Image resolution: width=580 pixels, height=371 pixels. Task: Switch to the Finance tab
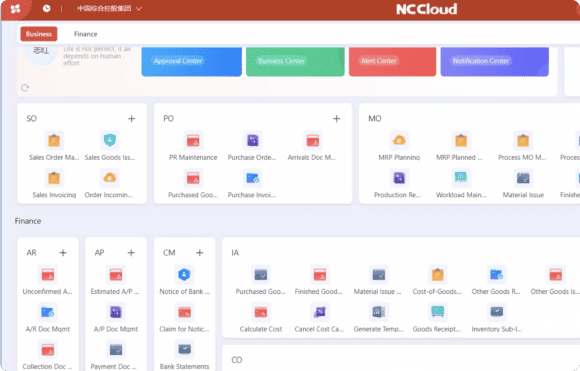coord(85,34)
